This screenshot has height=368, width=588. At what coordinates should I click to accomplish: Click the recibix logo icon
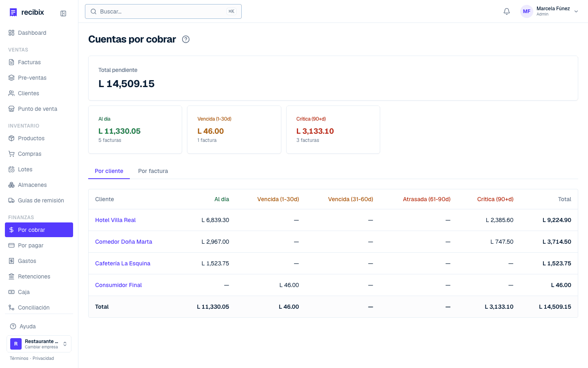[x=13, y=12]
